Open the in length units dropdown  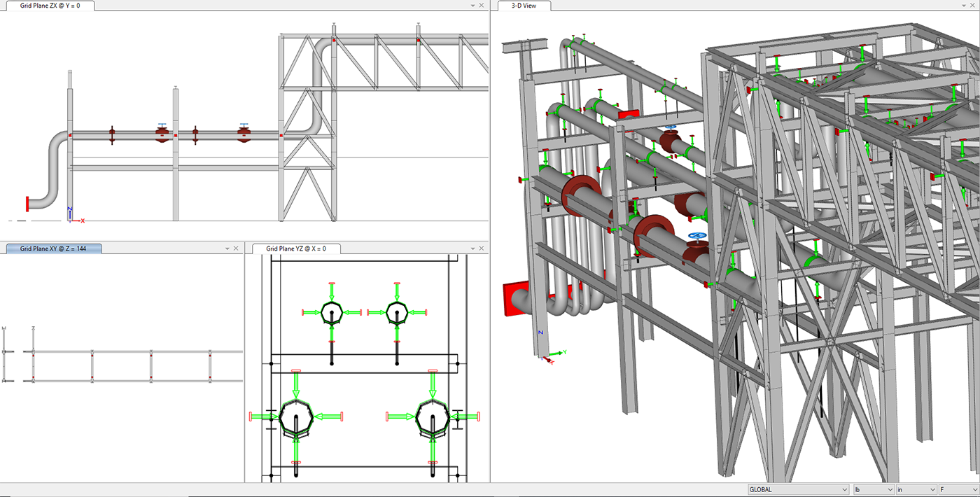933,489
